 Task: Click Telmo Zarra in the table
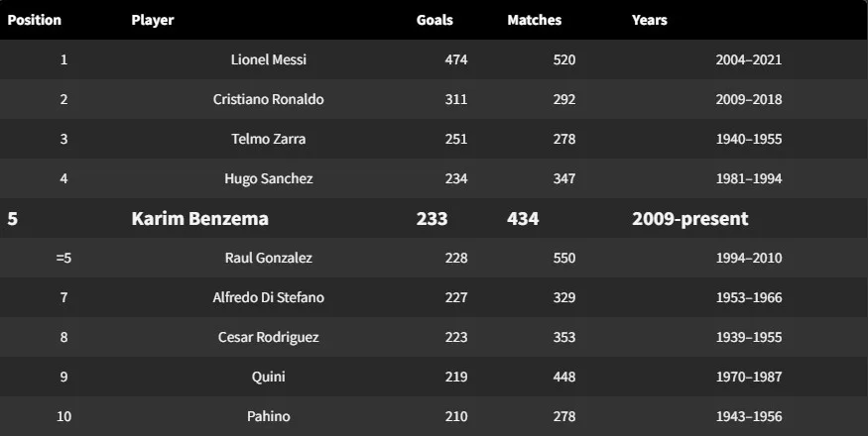pyautogui.click(x=269, y=139)
